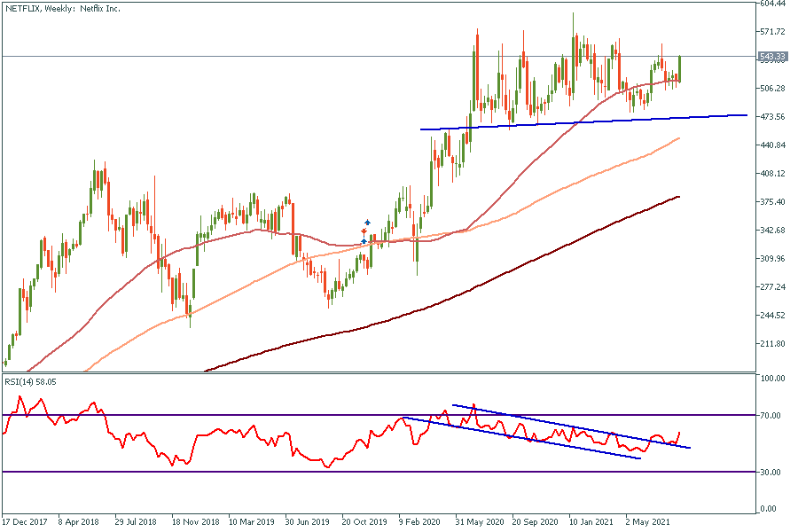798x532 pixels.
Task: Click the upper blue up-arrow marker on the chart
Action: point(367,223)
